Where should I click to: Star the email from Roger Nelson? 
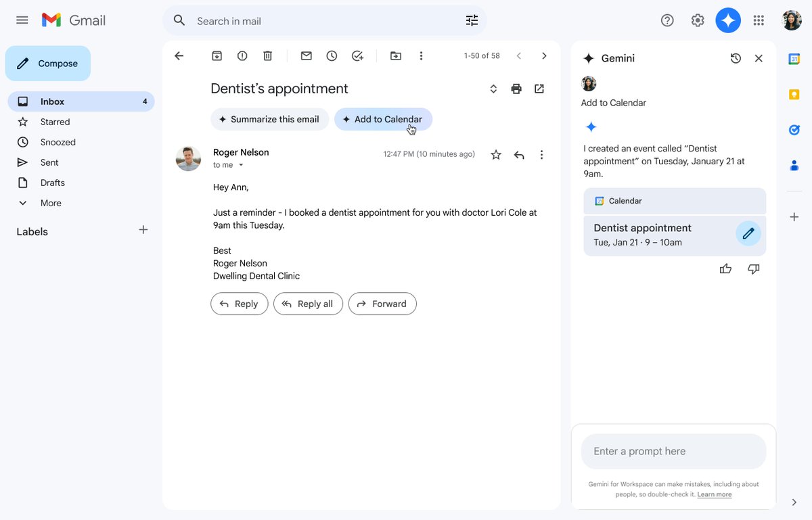tap(496, 154)
